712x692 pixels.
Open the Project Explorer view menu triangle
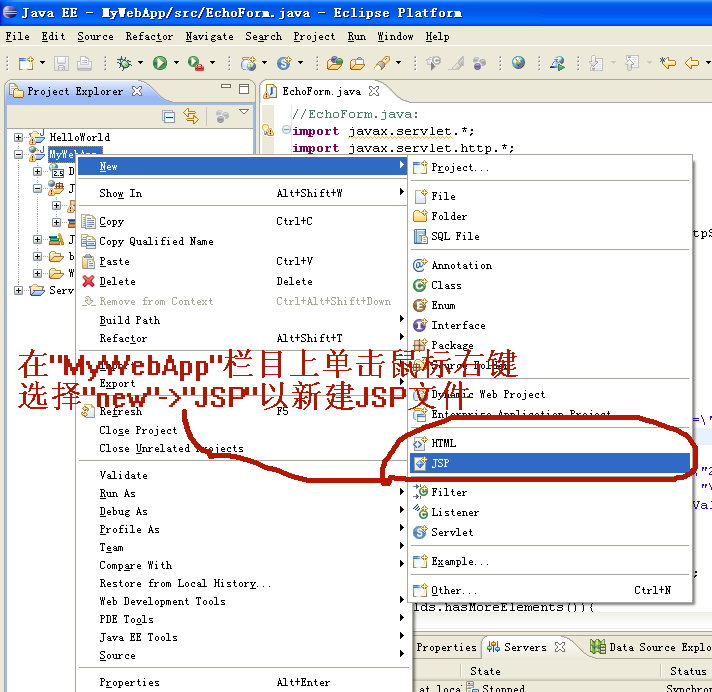point(244,111)
